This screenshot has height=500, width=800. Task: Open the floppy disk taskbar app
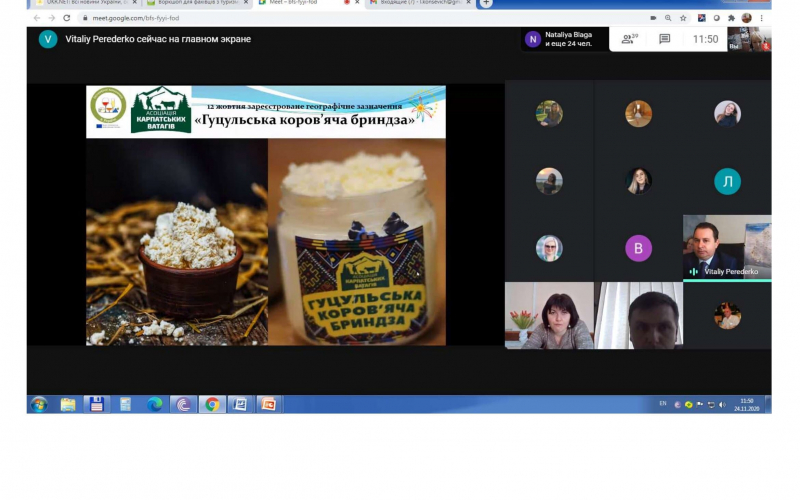click(x=96, y=405)
